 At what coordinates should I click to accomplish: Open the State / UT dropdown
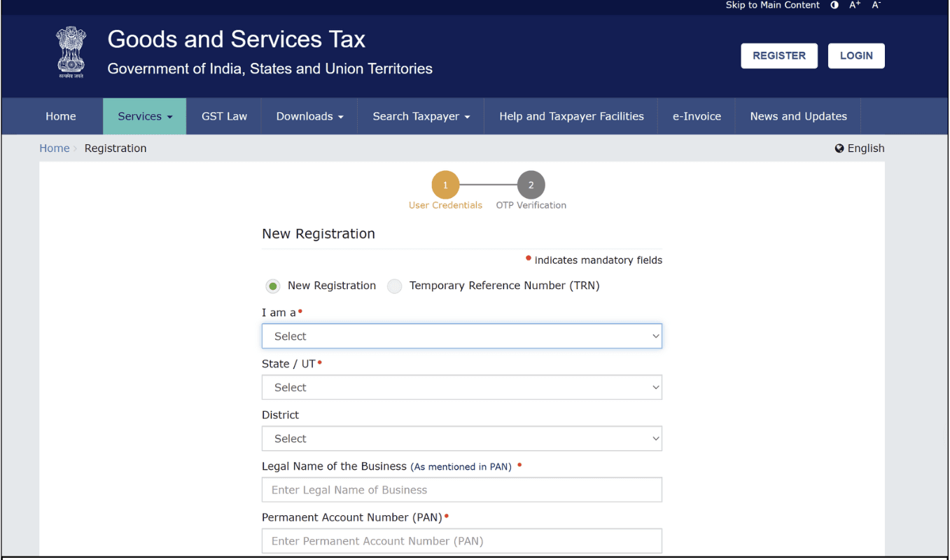coord(462,387)
